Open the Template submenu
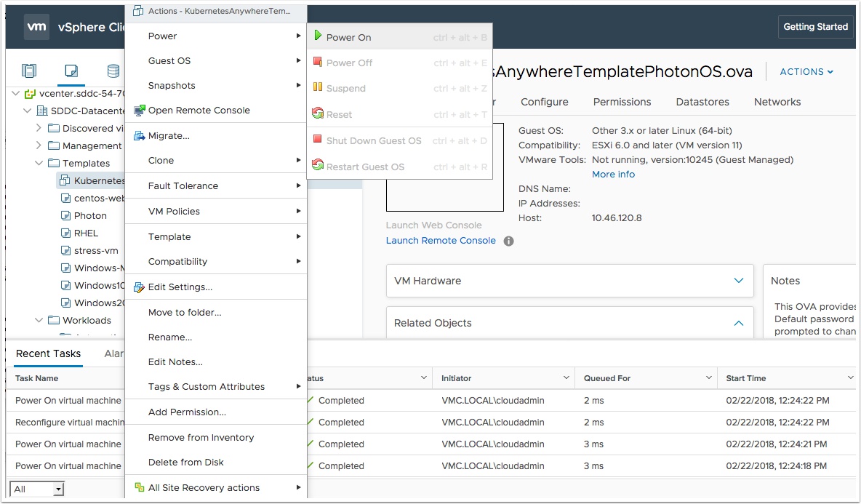The height and width of the screenshot is (504, 861). pos(216,236)
